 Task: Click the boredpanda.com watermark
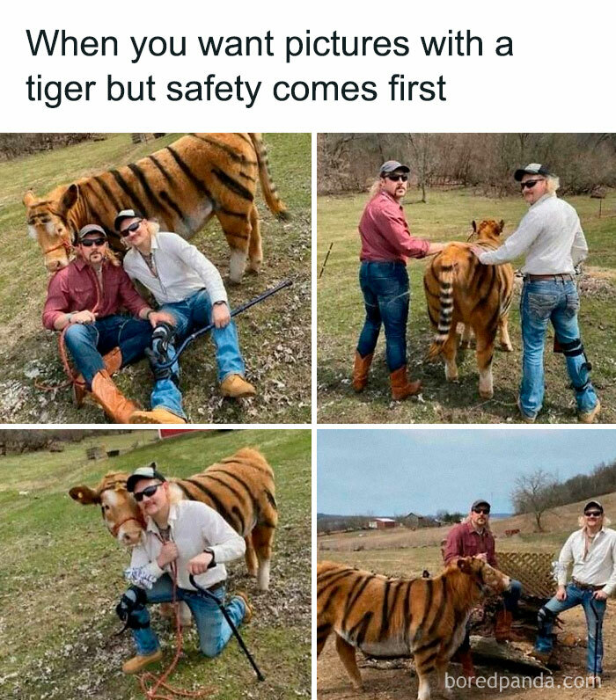click(523, 682)
